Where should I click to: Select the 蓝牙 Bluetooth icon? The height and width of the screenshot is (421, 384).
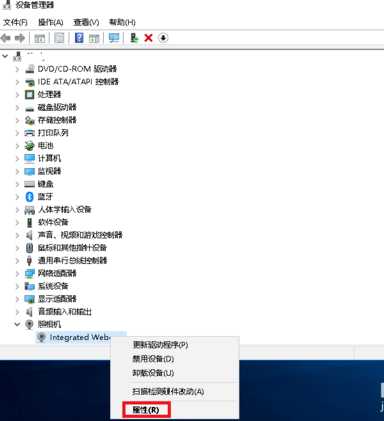point(30,197)
